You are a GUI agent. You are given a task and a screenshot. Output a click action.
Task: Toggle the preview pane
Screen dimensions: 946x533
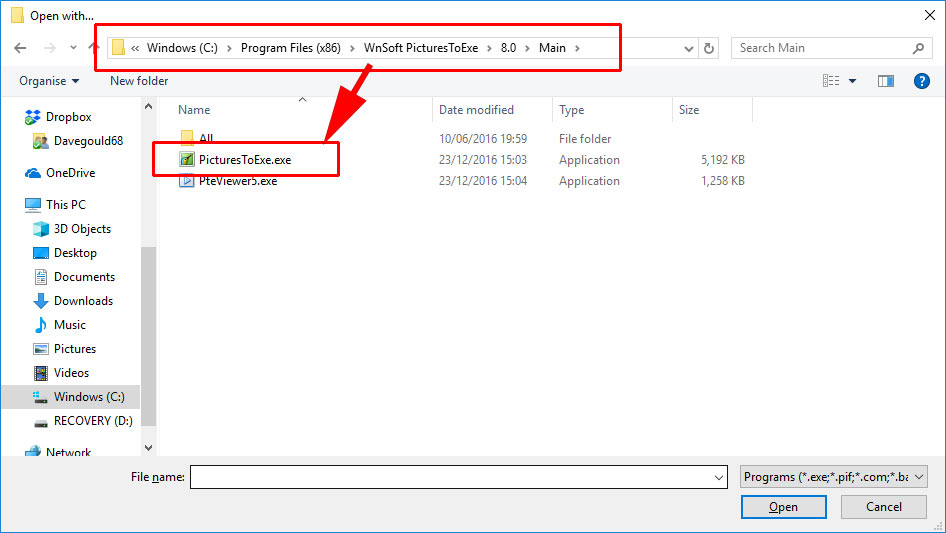click(886, 81)
